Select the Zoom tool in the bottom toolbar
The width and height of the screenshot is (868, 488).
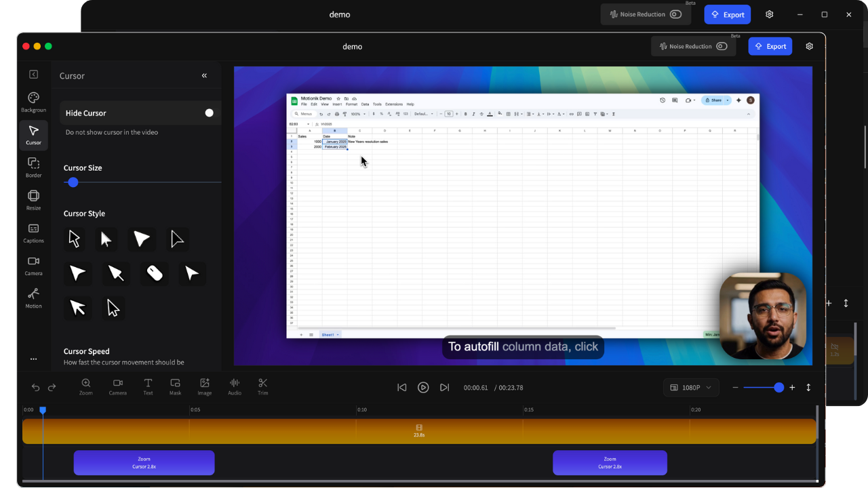86,386
